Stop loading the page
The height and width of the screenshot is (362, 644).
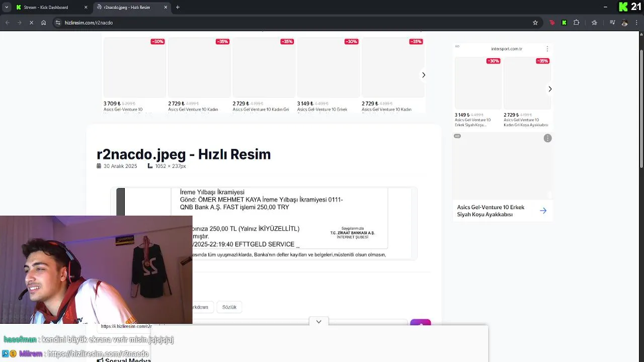pos(31,23)
